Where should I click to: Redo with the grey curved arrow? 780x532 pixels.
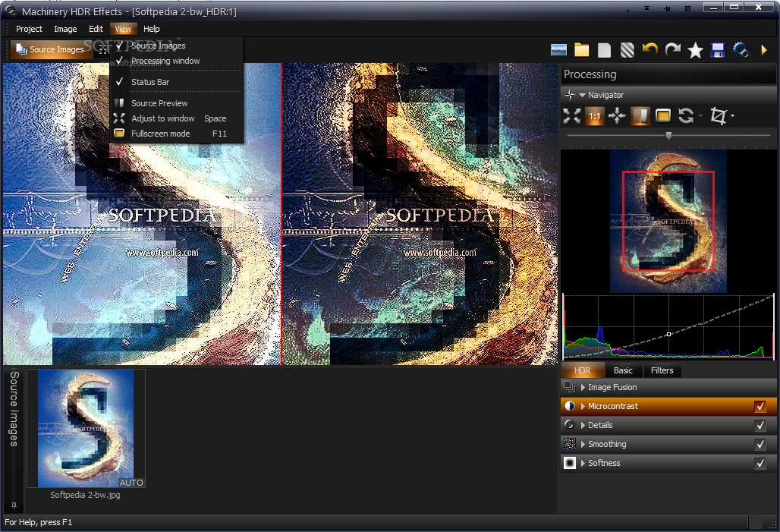coord(672,49)
